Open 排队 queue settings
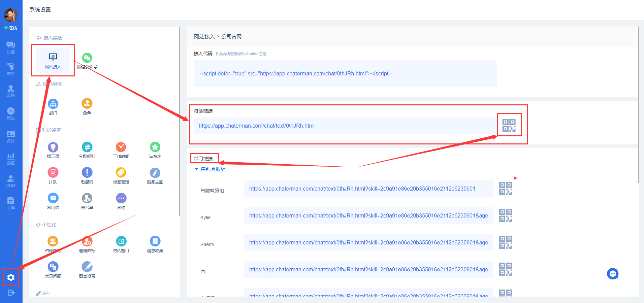Viewport: 644px width, 303px height. pos(53,176)
